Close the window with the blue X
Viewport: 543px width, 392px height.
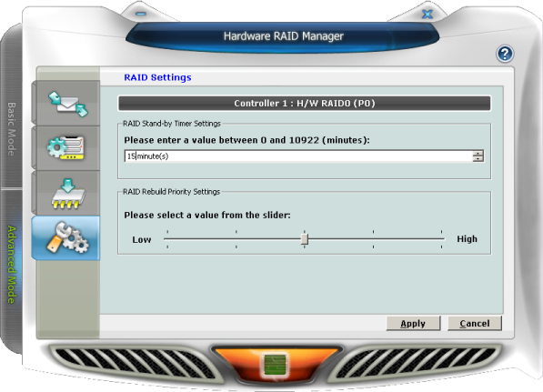pos(427,14)
